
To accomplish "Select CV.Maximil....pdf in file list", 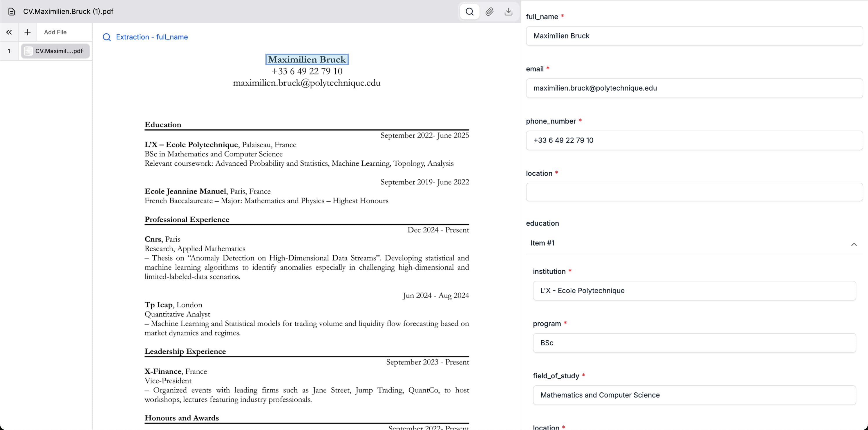I will click(x=59, y=51).
